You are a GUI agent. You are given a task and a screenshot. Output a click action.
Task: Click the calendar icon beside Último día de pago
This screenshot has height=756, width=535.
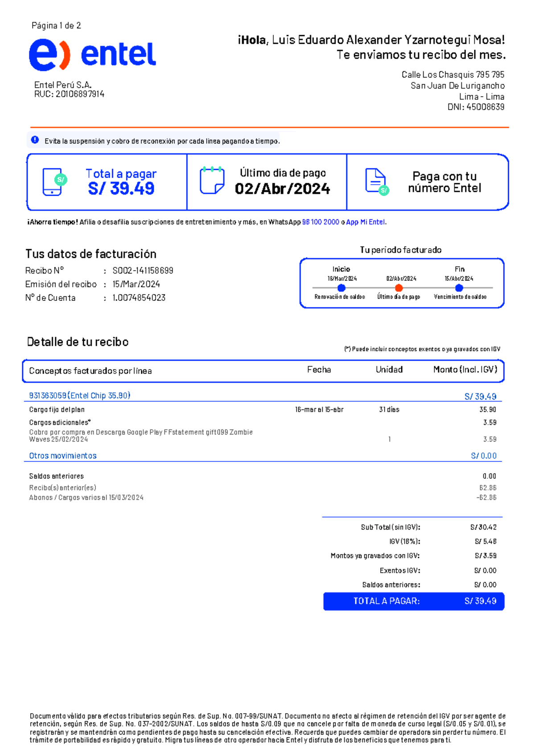point(212,180)
